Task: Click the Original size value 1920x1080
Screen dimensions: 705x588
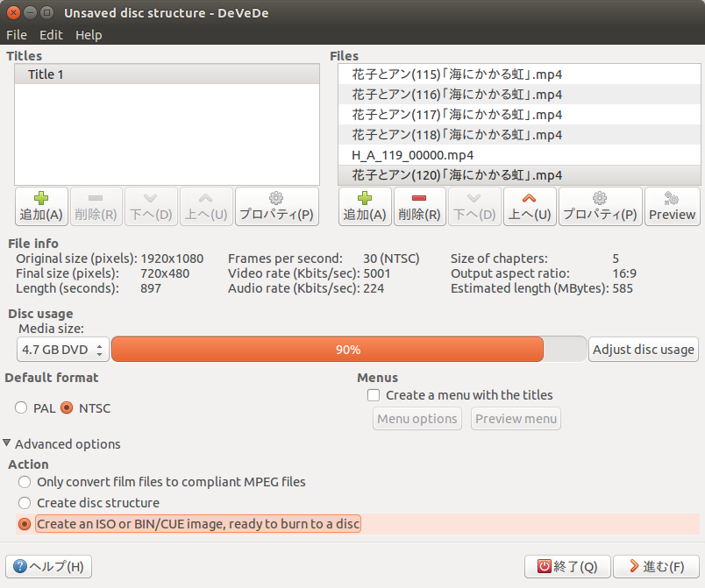Action: 172,259
